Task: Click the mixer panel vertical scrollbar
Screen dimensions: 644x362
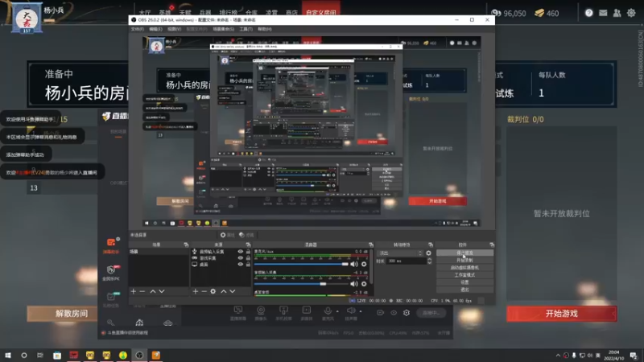Action: pos(371,267)
